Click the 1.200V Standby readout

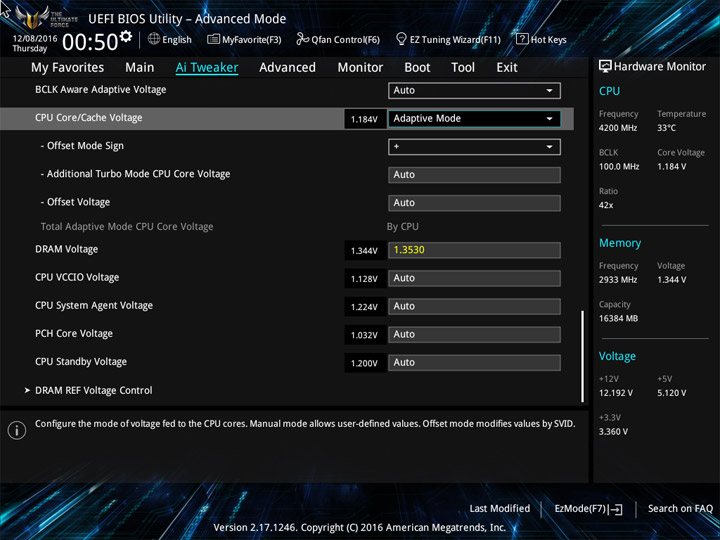pos(364,363)
